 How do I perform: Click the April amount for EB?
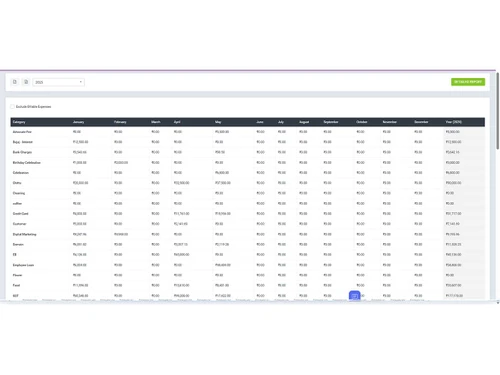182,255
